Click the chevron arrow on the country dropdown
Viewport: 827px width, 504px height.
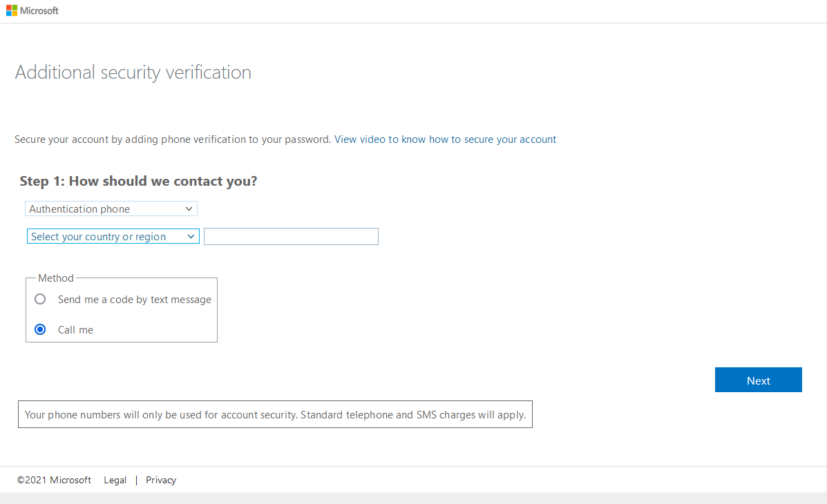click(191, 237)
